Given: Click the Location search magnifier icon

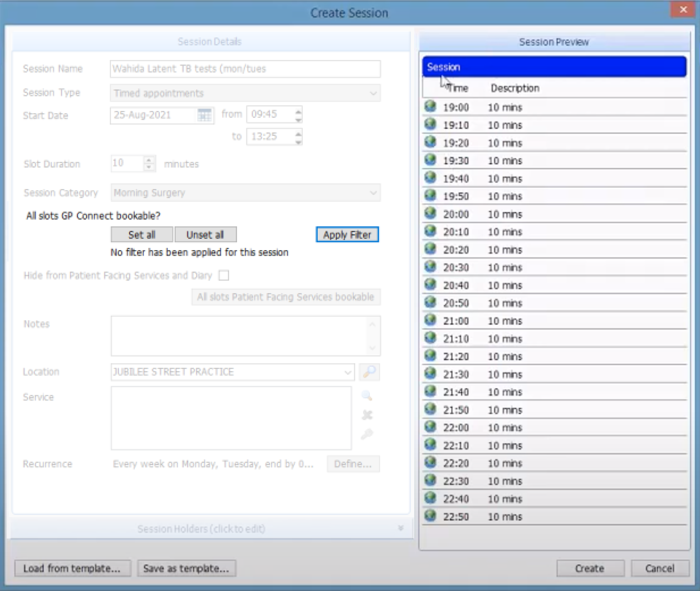Looking at the screenshot, I should click(x=369, y=372).
